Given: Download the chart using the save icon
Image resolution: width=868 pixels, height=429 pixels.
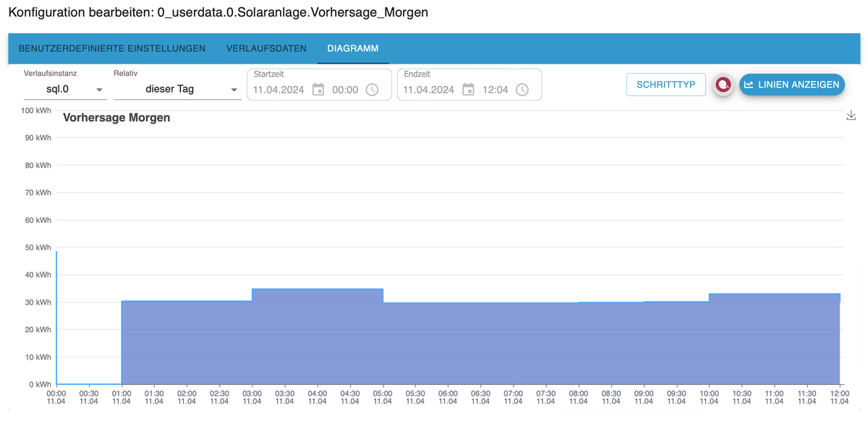Looking at the screenshot, I should (851, 116).
